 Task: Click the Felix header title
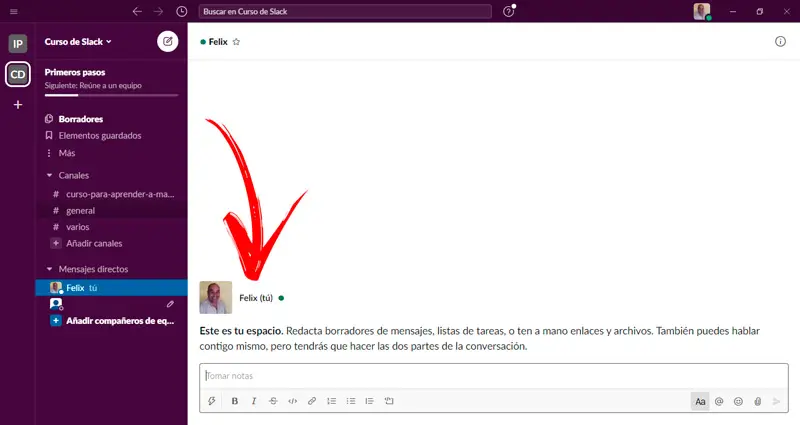tap(218, 42)
